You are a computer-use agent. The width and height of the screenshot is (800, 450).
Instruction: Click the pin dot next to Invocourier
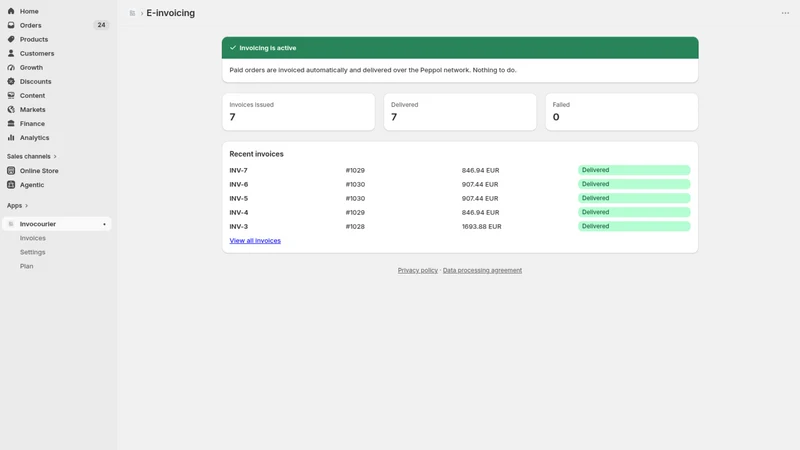coord(104,224)
